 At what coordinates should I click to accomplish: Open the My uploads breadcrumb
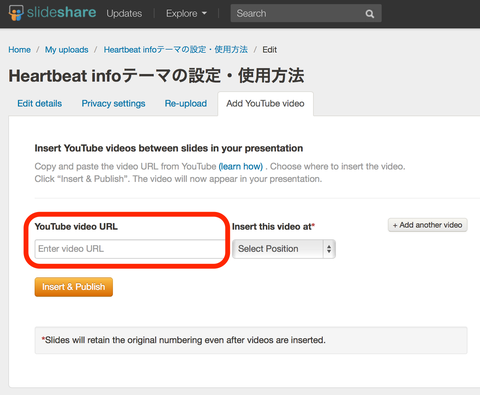67,50
